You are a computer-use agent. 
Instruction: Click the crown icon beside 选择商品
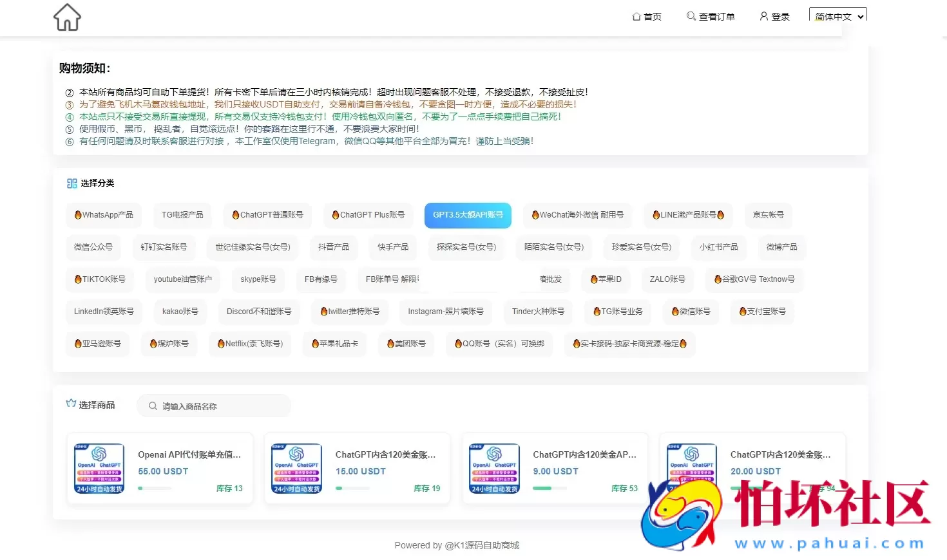point(71,402)
